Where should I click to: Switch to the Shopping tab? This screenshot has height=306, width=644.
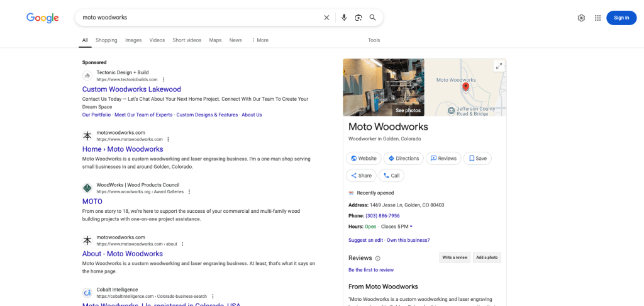[106, 40]
